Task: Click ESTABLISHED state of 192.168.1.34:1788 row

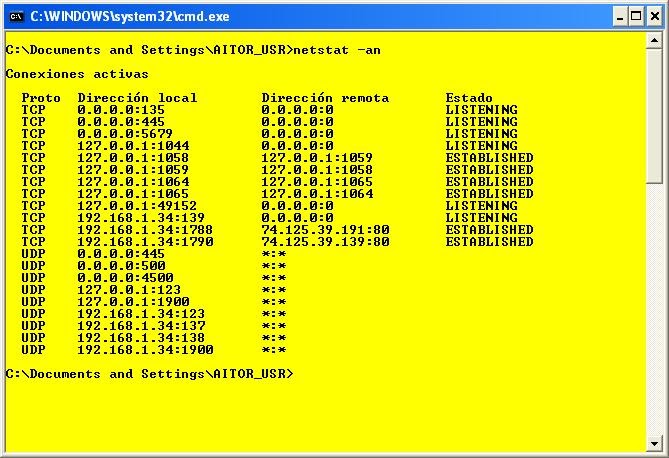Action: click(489, 229)
